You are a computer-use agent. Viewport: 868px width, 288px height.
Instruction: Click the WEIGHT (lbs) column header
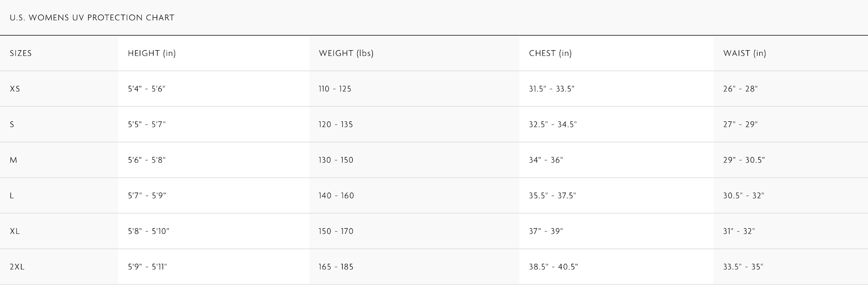[x=346, y=53]
